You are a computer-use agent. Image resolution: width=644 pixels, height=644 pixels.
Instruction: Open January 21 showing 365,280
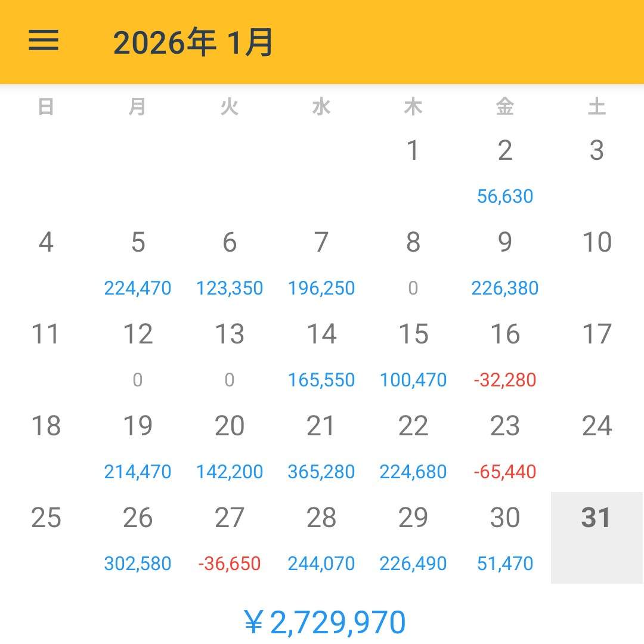pos(321,447)
